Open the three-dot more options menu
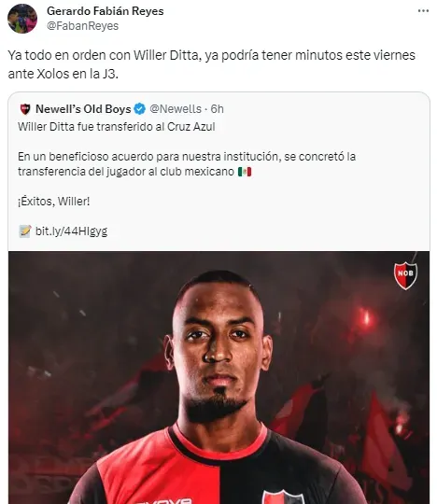Viewport: 437px width, 504px height. pyautogui.click(x=423, y=11)
